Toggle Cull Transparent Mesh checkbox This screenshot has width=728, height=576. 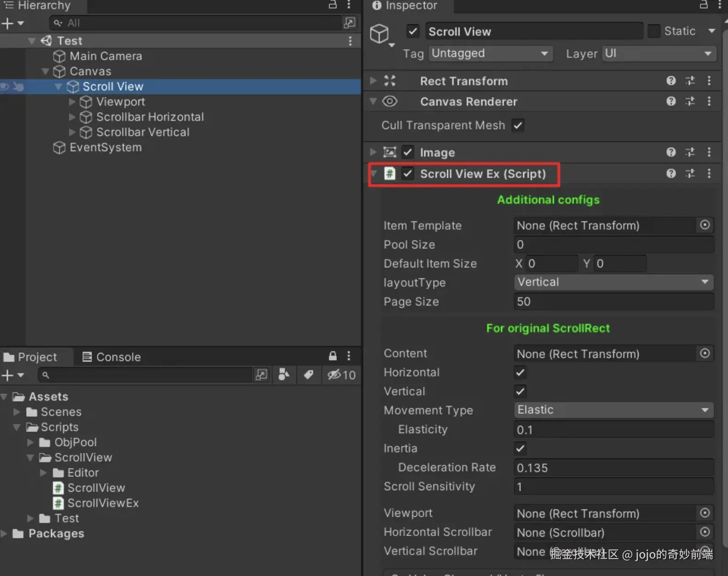(x=518, y=125)
